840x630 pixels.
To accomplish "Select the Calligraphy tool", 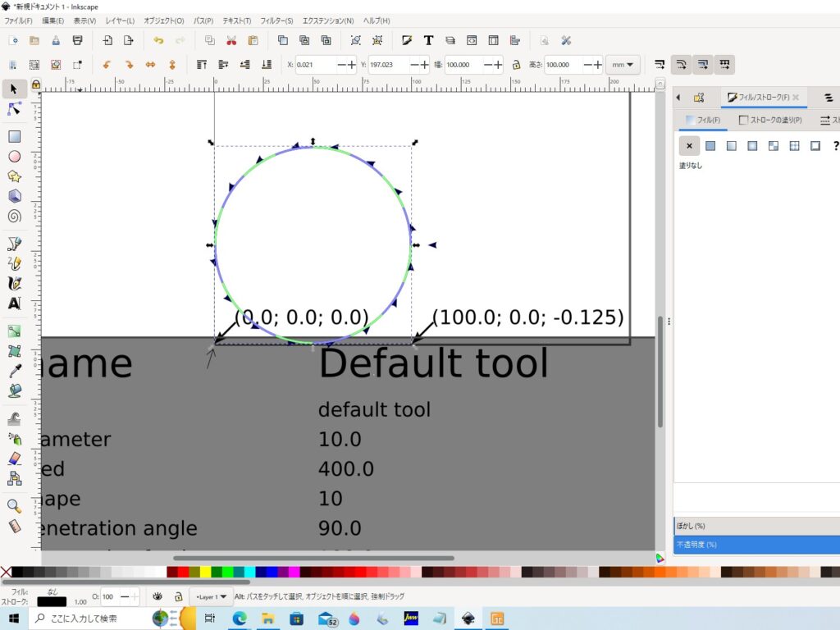I will pyautogui.click(x=15, y=283).
